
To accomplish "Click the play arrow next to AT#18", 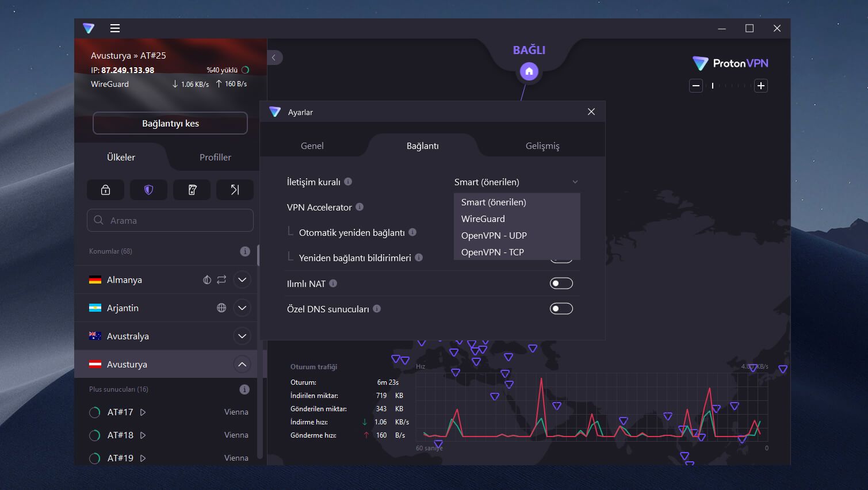I will coord(143,435).
